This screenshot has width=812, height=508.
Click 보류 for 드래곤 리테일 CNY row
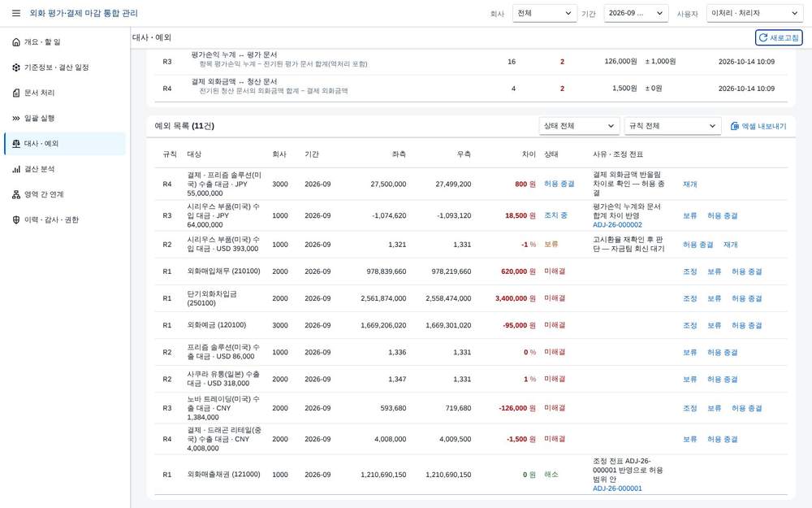pyautogui.click(x=689, y=439)
